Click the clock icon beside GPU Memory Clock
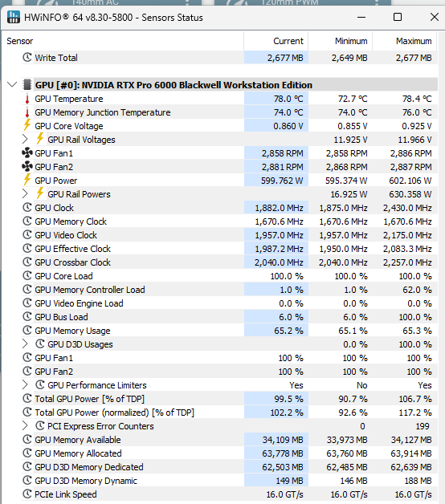Image resolution: width=445 pixels, height=504 pixels. coord(27,222)
